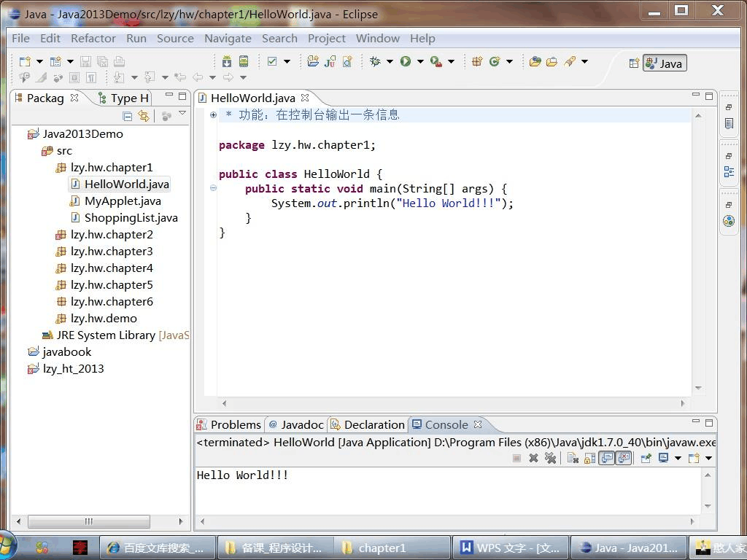
Task: Open the Navigate menu
Action: [x=228, y=39]
